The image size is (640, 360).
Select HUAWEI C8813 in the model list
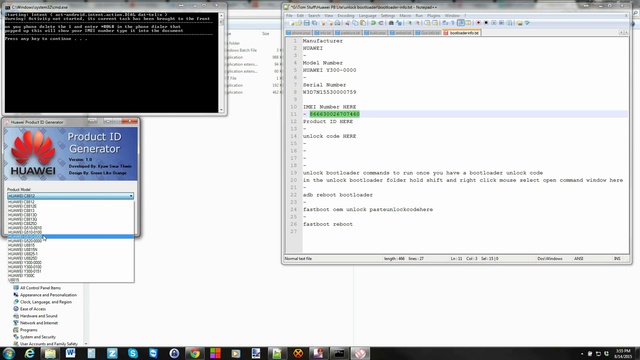tap(71, 211)
